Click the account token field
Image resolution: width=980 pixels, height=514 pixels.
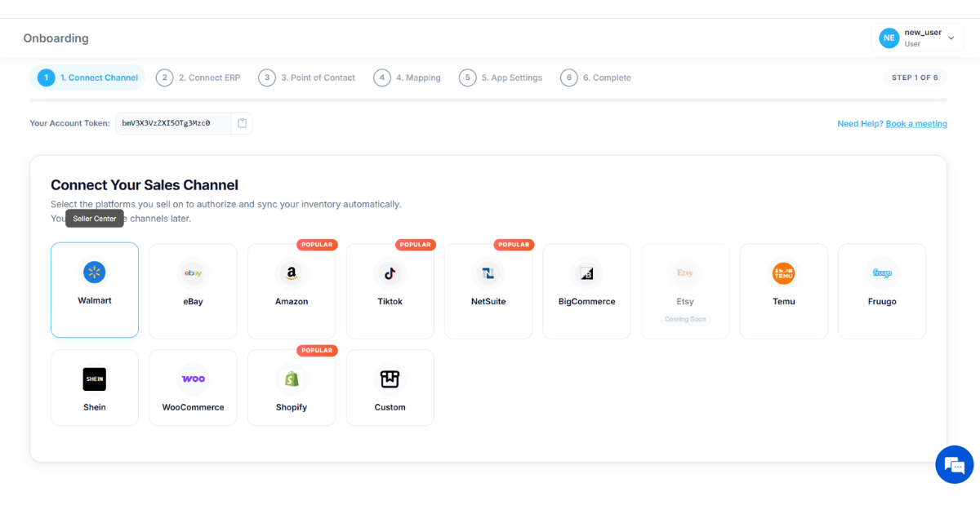(173, 123)
